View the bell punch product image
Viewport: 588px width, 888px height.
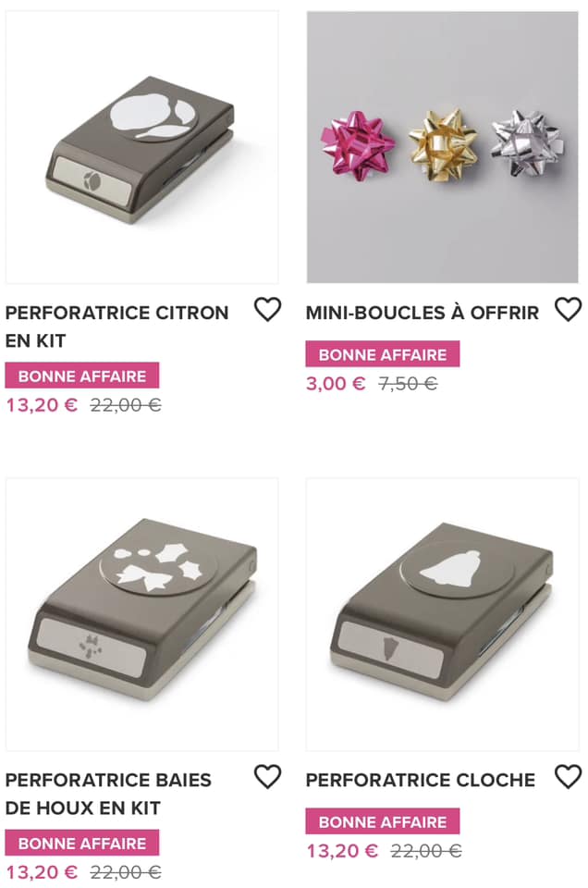click(x=443, y=613)
